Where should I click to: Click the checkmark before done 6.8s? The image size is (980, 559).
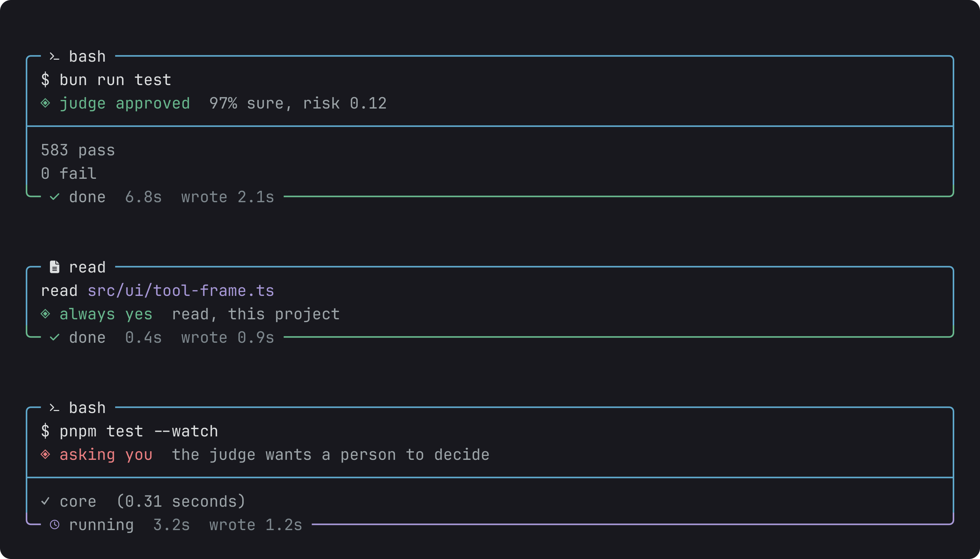pyautogui.click(x=55, y=197)
